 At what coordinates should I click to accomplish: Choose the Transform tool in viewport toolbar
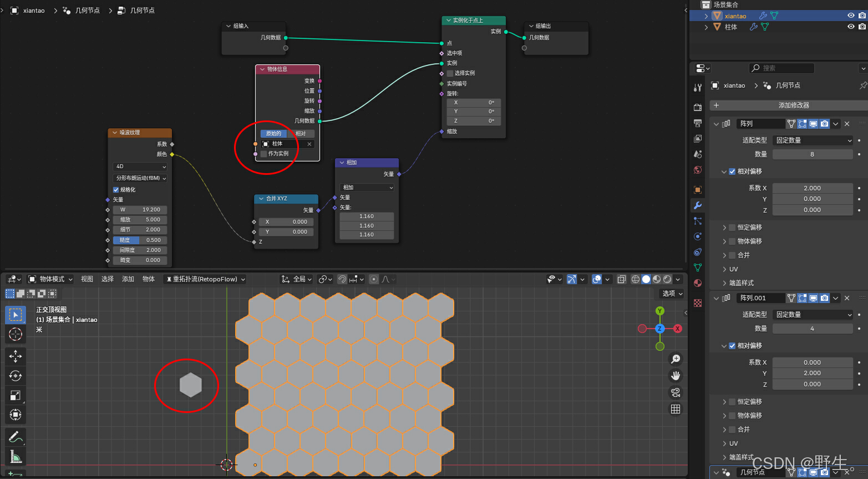(x=16, y=415)
